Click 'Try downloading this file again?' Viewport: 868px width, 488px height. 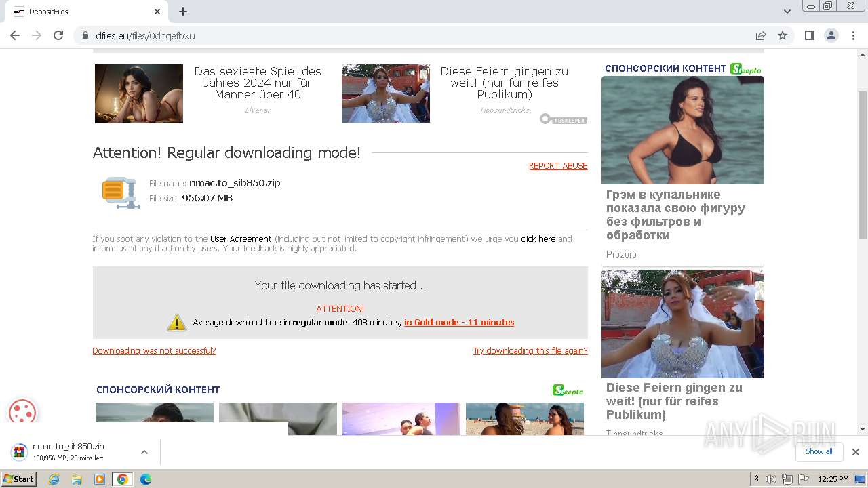[x=530, y=351]
